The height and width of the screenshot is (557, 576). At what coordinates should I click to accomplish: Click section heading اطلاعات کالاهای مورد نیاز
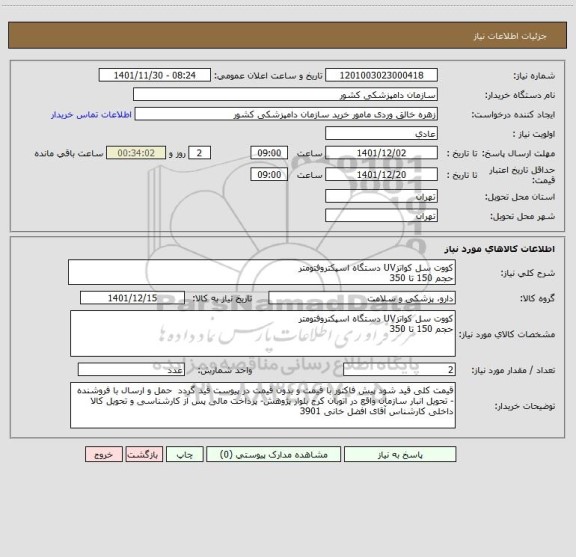pyautogui.click(x=500, y=249)
